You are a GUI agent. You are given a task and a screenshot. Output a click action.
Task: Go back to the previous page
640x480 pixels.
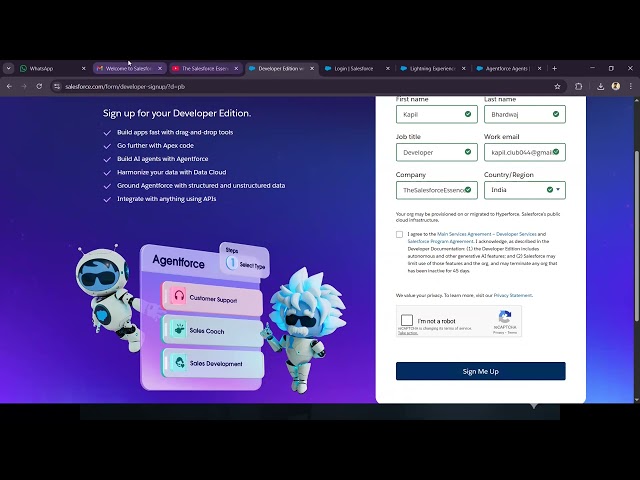click(x=9, y=87)
